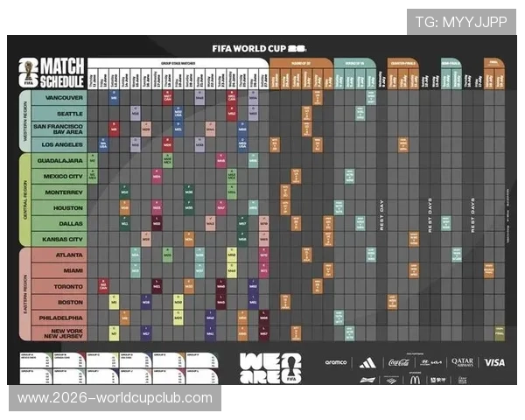Image resolution: width=525 pixels, height=420 pixels.
Task: Click the Kansas City row label
Action: pyautogui.click(x=59, y=239)
